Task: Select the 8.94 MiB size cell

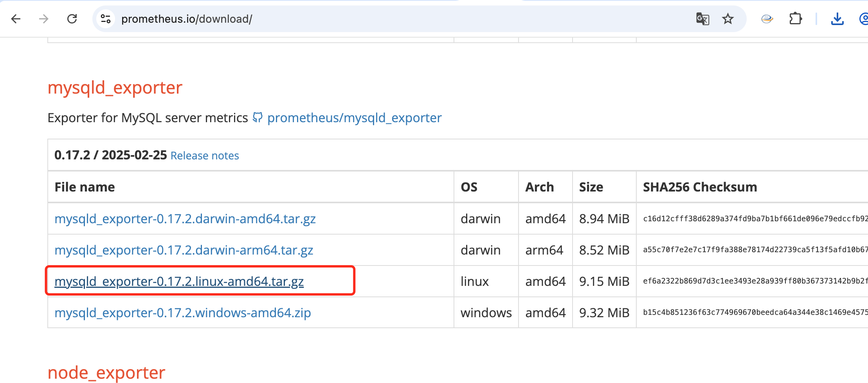Action: tap(604, 219)
